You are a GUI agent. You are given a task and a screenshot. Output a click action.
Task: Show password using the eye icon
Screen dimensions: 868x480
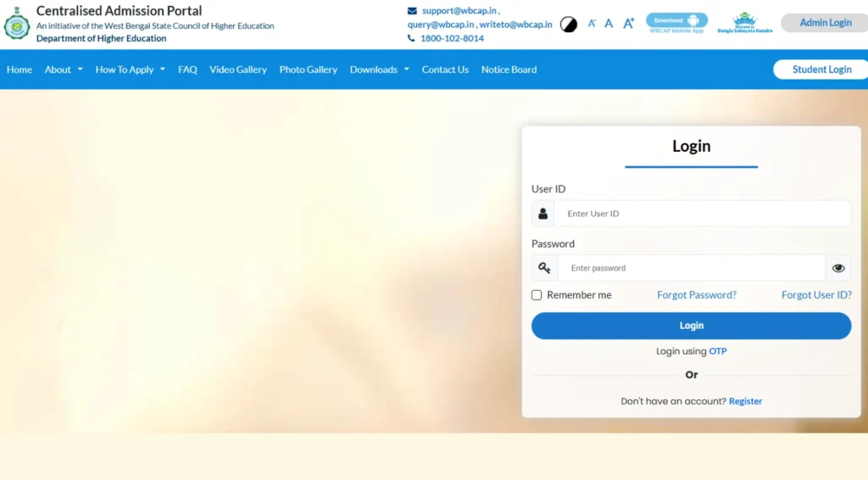pos(838,268)
